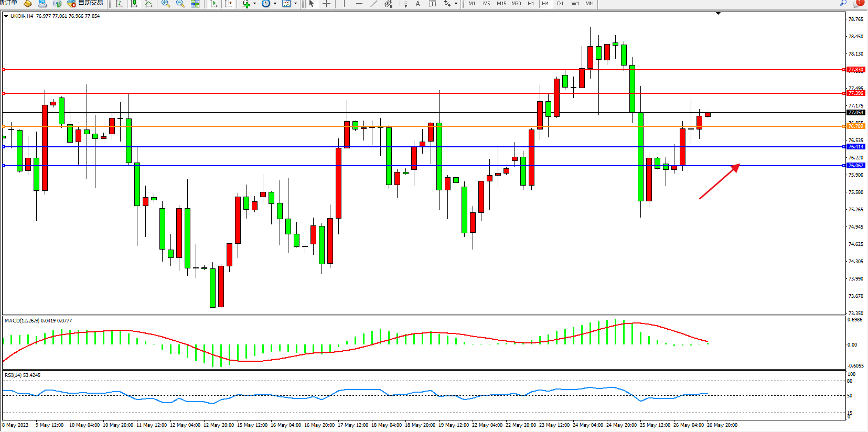Switch chart to candlestick mode
Image resolution: width=868 pixels, height=432 pixels.
point(134,4)
